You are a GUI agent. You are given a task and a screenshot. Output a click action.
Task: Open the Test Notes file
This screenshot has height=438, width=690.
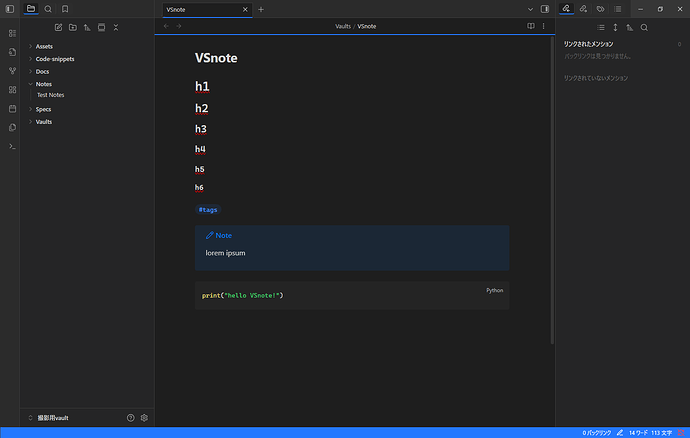[x=50, y=95]
